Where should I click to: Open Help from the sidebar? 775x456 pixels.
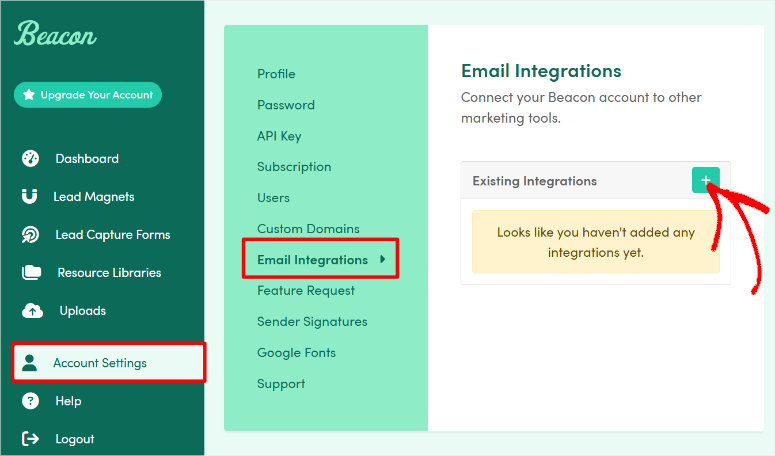(x=68, y=401)
